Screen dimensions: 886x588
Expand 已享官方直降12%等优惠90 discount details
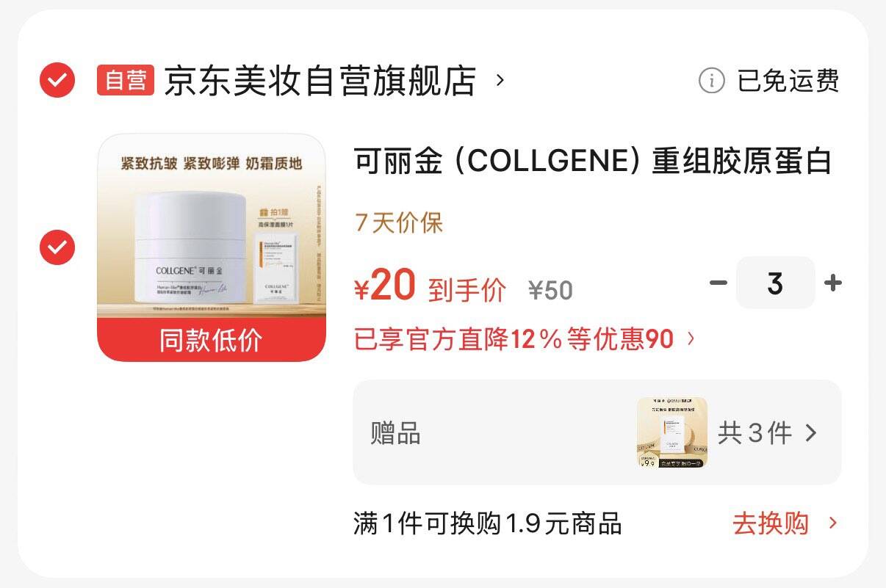525,339
